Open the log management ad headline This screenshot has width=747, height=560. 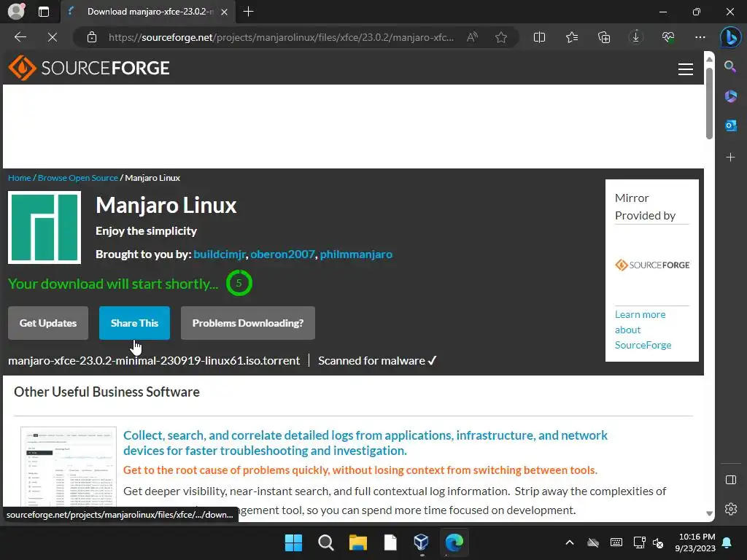365,443
